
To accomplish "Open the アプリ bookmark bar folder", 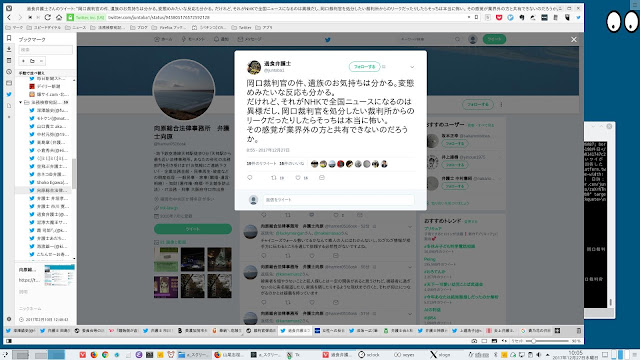I will click(264, 28).
